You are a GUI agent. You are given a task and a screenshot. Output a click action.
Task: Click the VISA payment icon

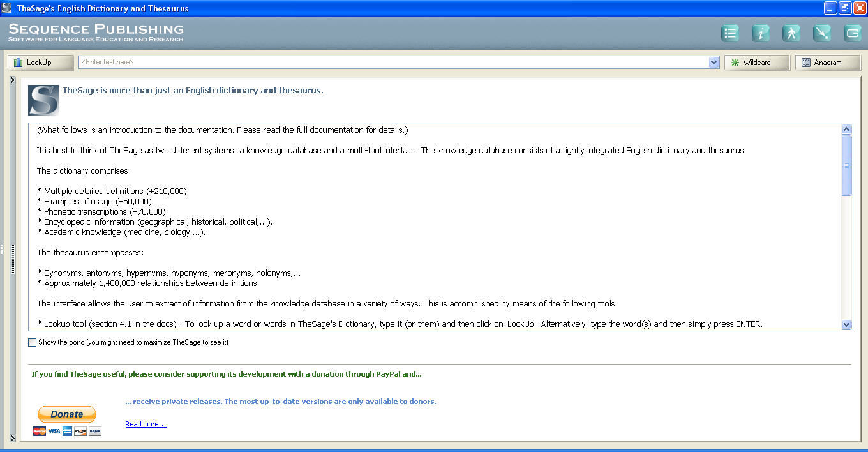pos(54,431)
